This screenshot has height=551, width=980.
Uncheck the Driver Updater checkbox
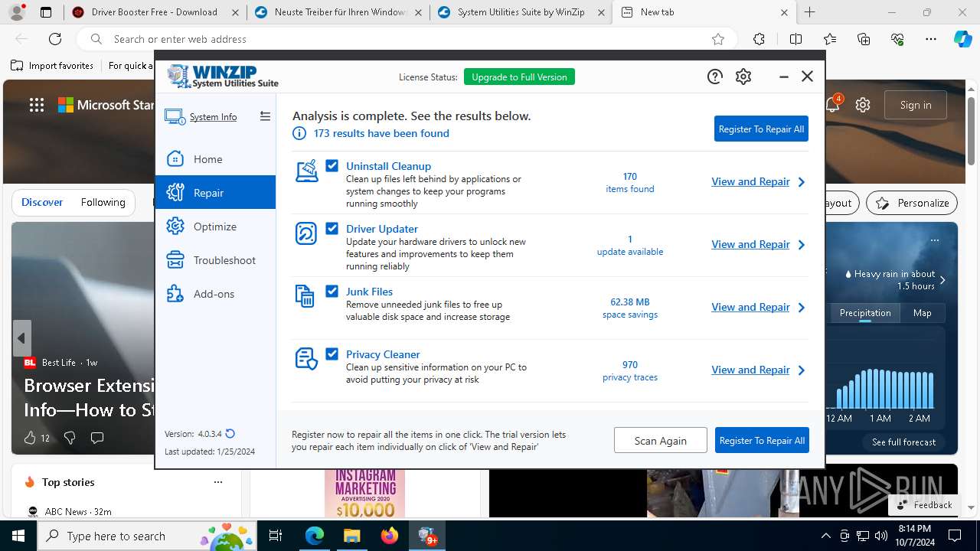tap(332, 228)
